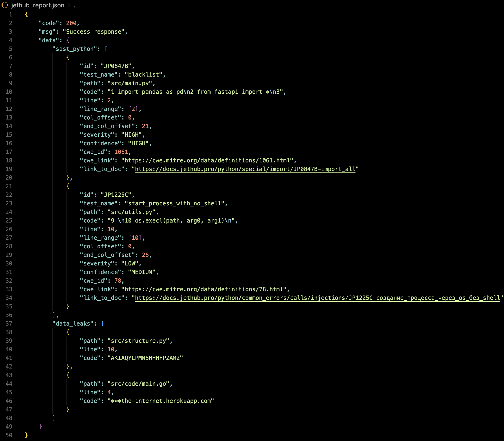Click the line_range [10] value
The height and width of the screenshot is (441, 504).
click(x=135, y=238)
